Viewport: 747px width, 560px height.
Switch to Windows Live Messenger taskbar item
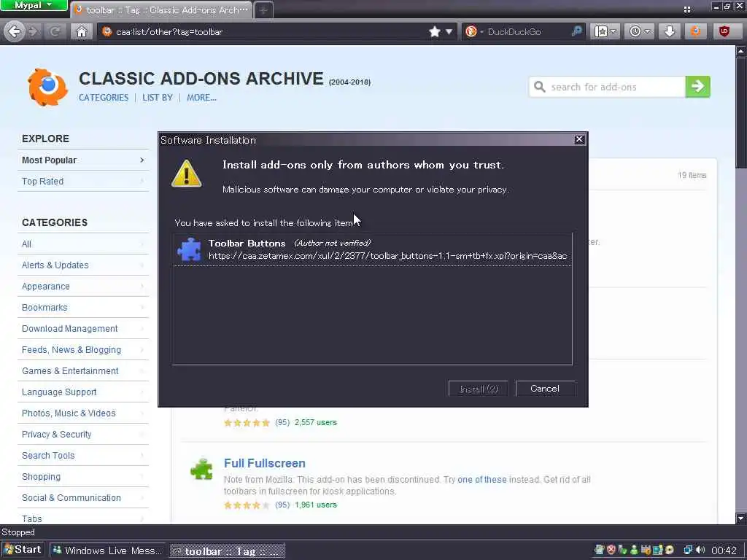click(x=108, y=551)
